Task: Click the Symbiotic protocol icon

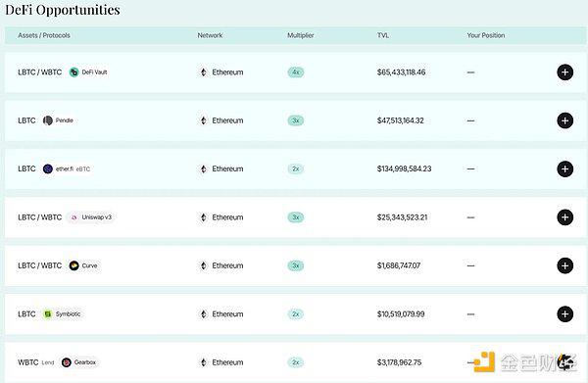Action: pos(48,314)
